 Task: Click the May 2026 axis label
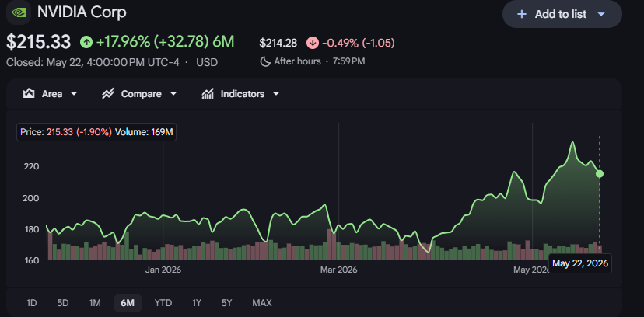531,270
